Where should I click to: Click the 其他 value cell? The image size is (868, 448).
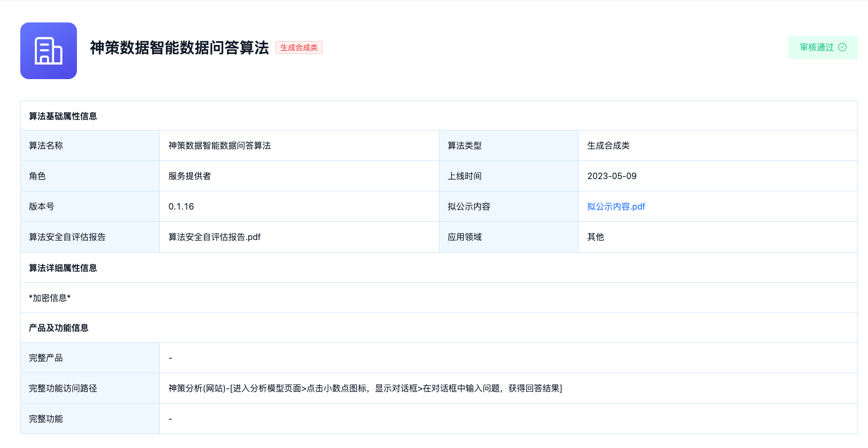tap(718, 237)
